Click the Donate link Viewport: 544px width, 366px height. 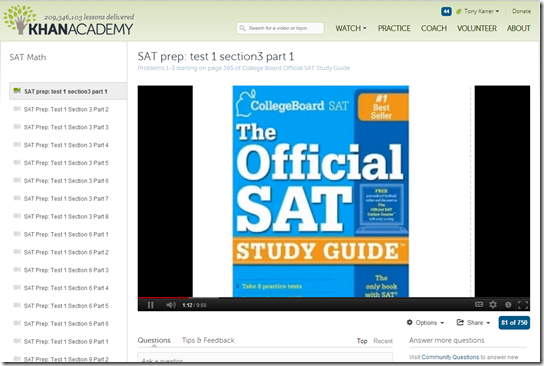point(521,11)
